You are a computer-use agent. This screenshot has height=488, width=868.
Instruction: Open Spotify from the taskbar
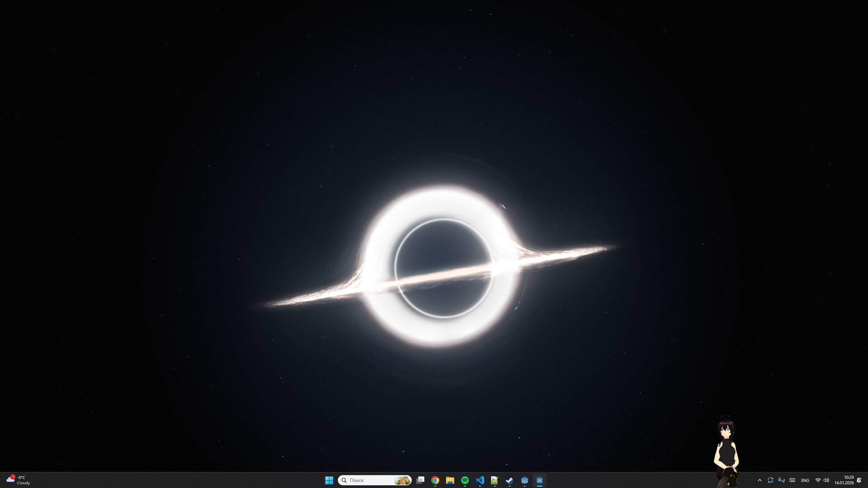point(465,480)
